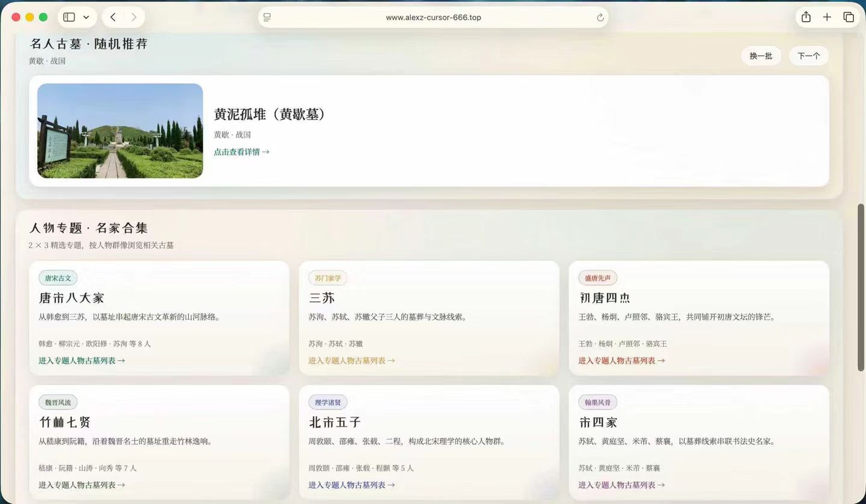The height and width of the screenshot is (504, 866).
Task: Show the tab overview grid
Action: [849, 17]
